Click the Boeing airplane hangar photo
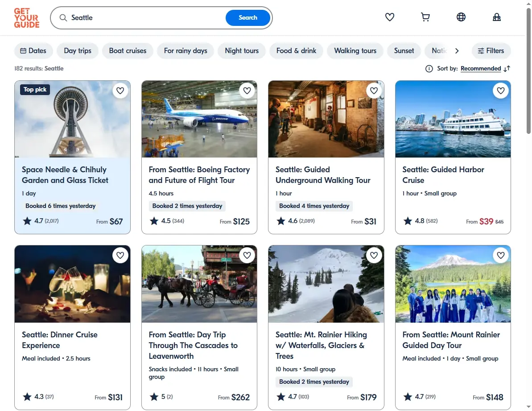532x411 pixels. coord(199,119)
